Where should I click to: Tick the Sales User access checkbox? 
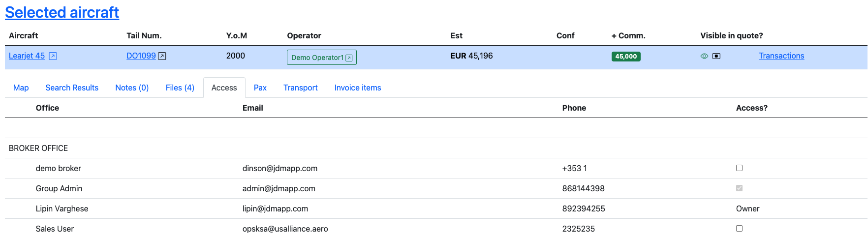739,229
